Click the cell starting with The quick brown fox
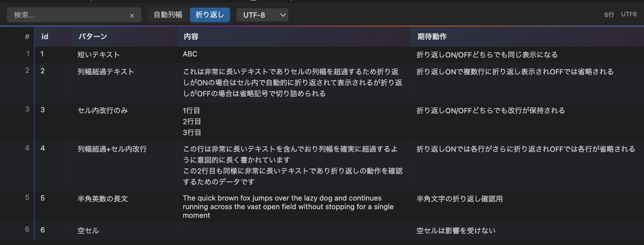Viewport: 644px width, 245px height. click(288, 206)
